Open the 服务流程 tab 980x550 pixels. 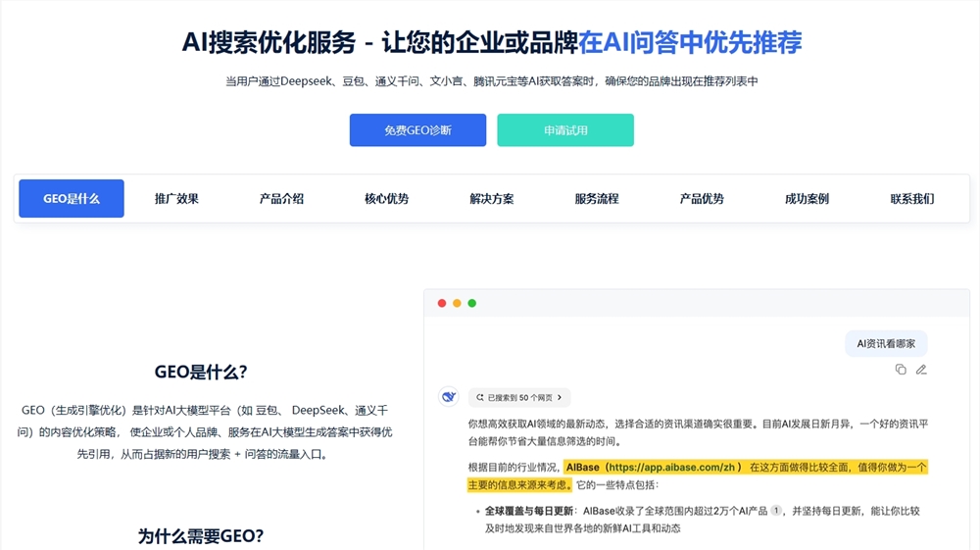596,199
